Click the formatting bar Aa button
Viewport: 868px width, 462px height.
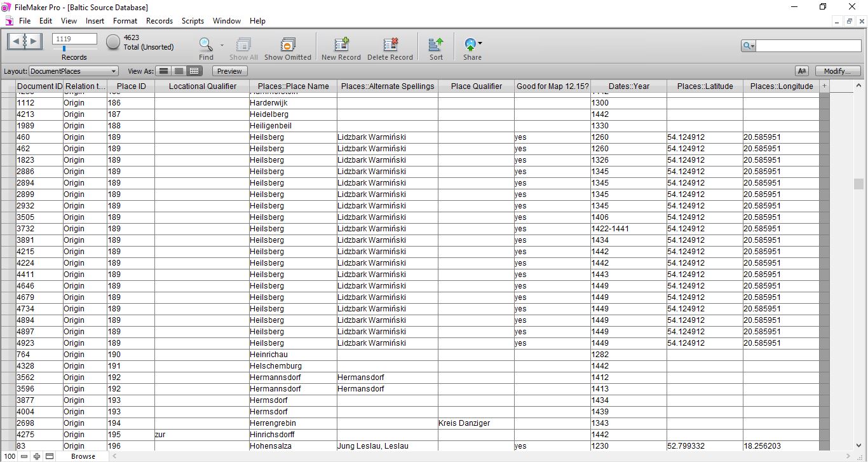802,71
